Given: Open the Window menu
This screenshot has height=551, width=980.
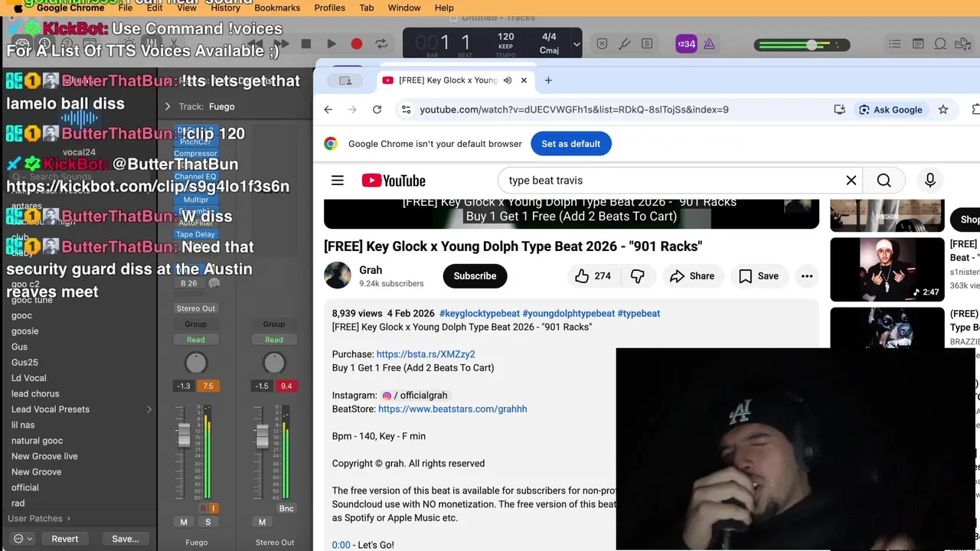Looking at the screenshot, I should tap(404, 8).
